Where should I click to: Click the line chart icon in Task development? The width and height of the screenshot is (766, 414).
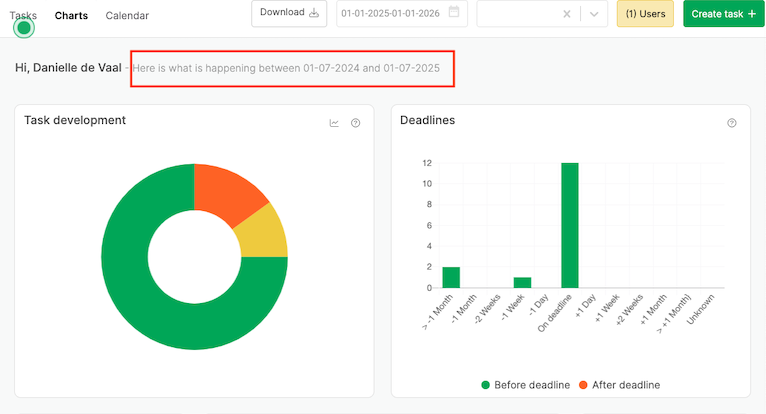[334, 124]
